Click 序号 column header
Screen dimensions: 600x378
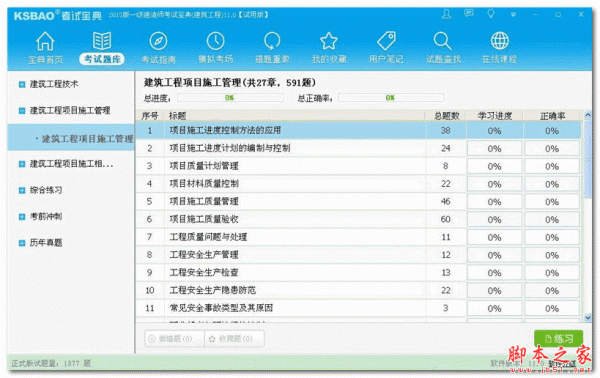[150, 116]
